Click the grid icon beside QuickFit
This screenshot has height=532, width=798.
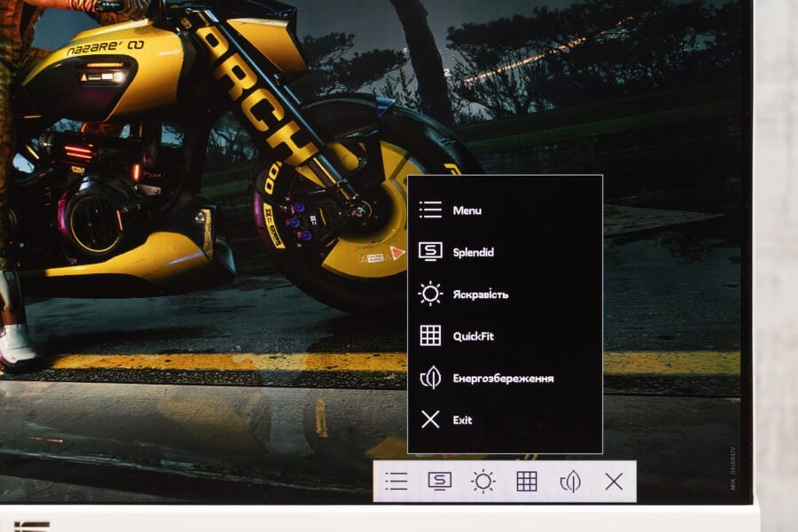click(x=431, y=336)
